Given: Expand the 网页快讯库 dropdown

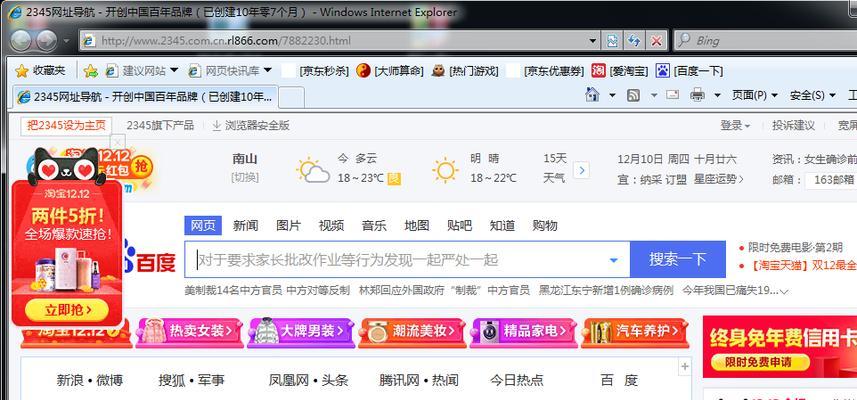Looking at the screenshot, I should (267, 70).
